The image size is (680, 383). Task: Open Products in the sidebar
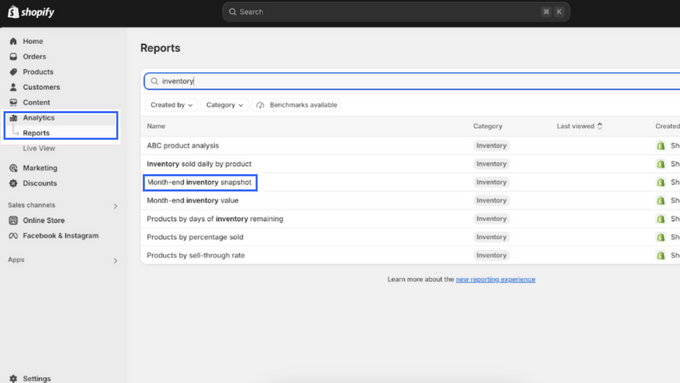(x=38, y=72)
